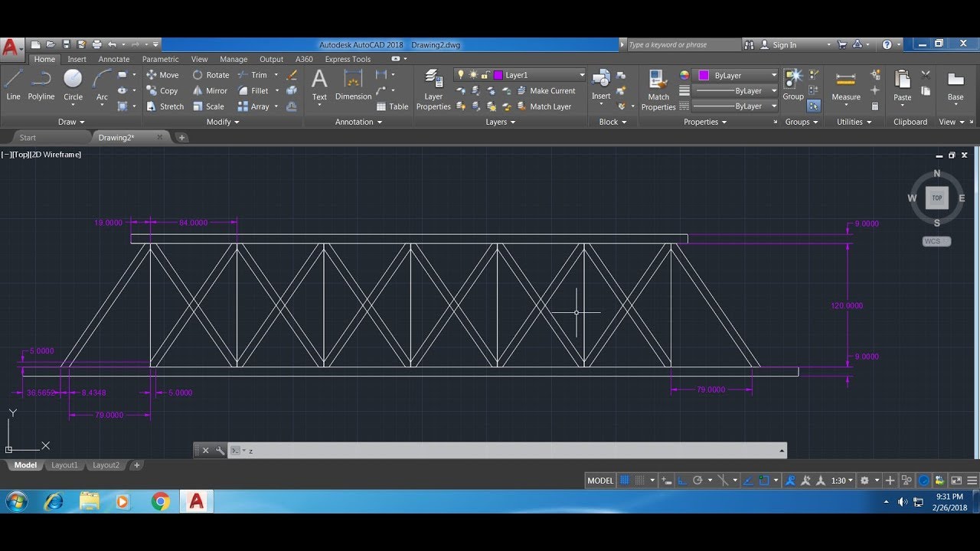This screenshot has width=980, height=551.
Task: Toggle the ViewCube TOP face
Action: click(937, 198)
